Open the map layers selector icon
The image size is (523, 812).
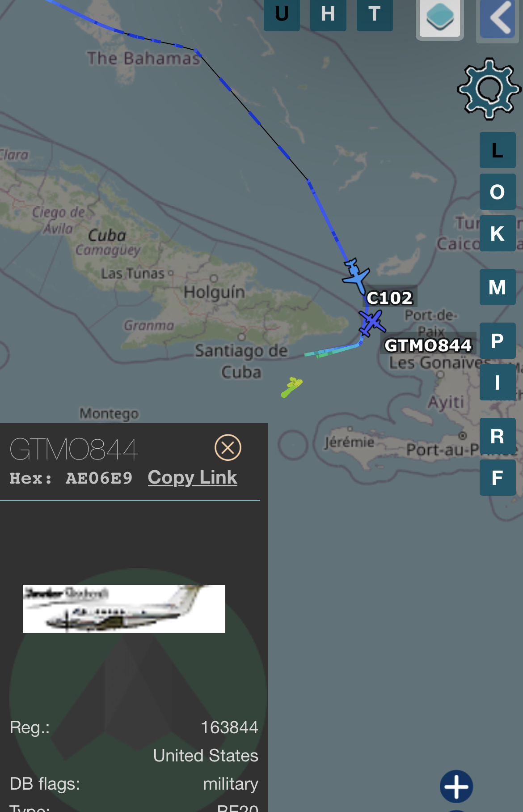pyautogui.click(x=440, y=18)
